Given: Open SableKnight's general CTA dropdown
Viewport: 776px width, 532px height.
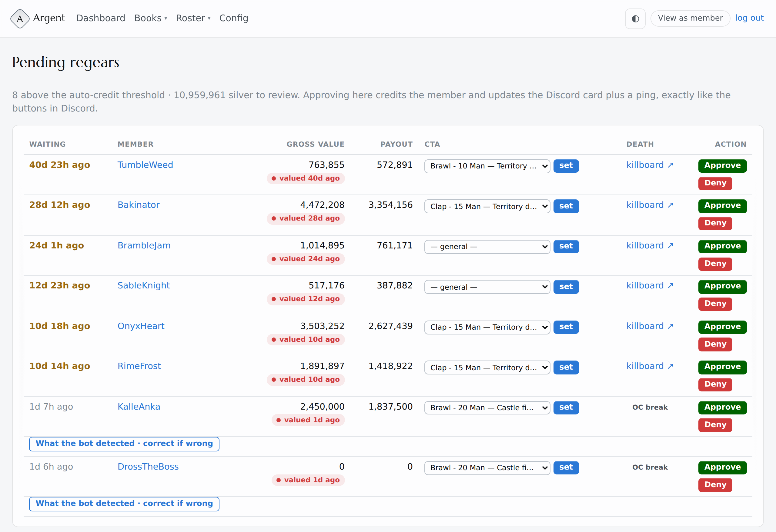Looking at the screenshot, I should pos(487,287).
